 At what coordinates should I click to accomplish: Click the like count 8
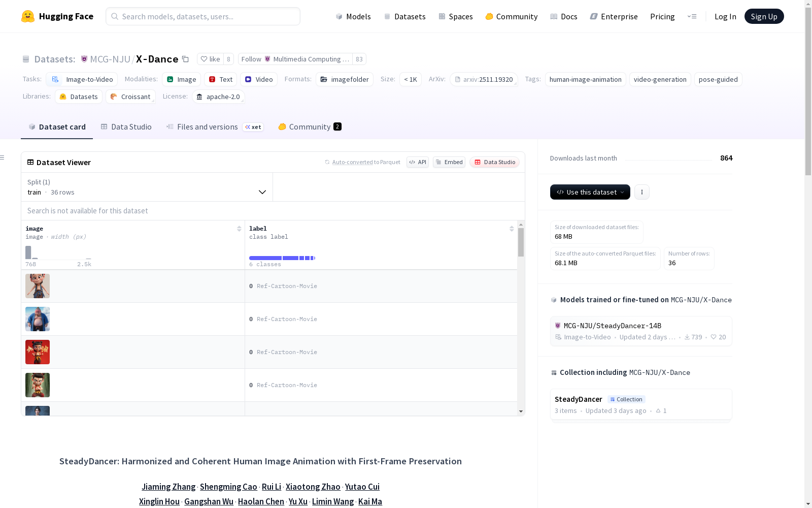click(x=228, y=59)
